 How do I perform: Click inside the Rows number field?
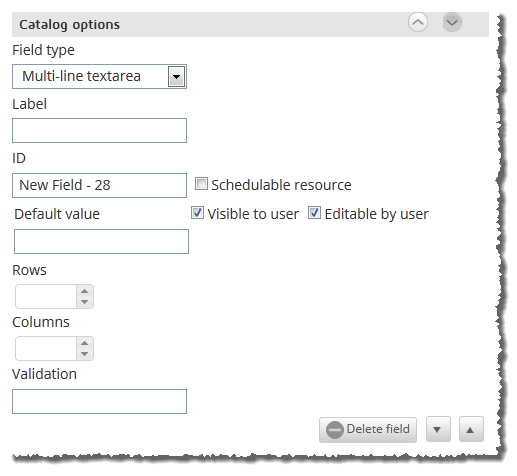click(x=46, y=297)
